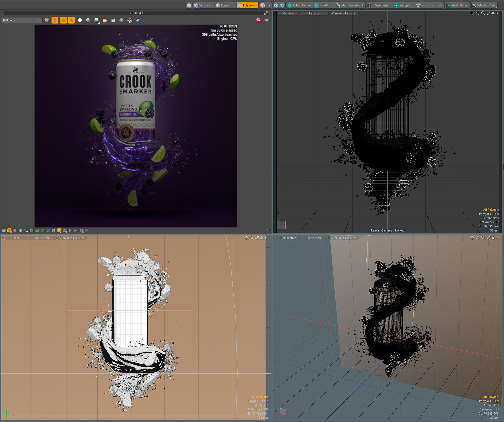The image size is (504, 422).
Task: Click the levels histogram icon in VFB
Action: [x=37, y=231]
